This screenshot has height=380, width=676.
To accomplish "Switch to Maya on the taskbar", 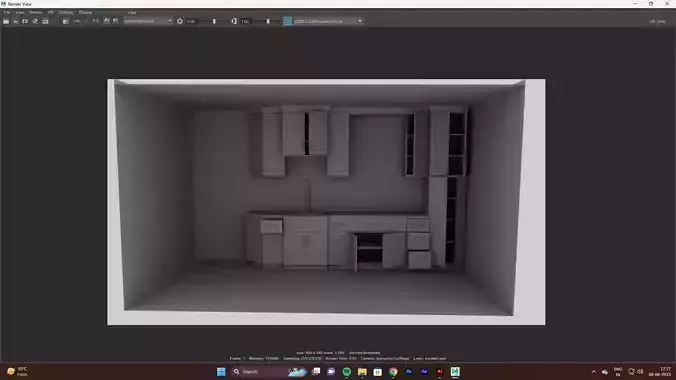I will pyautogui.click(x=455, y=371).
